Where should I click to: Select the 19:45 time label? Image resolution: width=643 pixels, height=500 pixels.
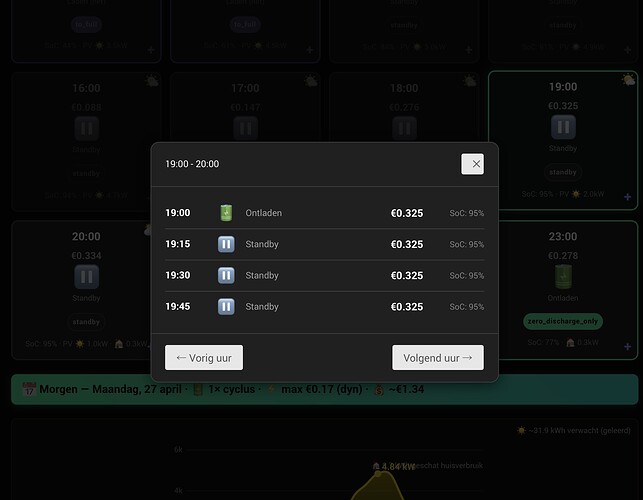click(x=178, y=306)
